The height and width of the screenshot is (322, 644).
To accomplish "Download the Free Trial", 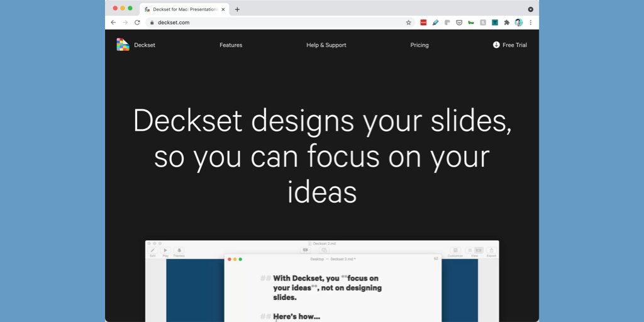I will click(509, 45).
